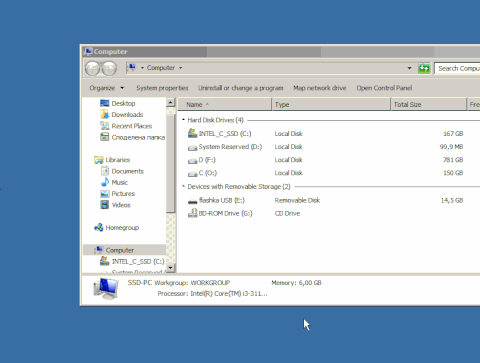480x363 pixels.
Task: Open the Organize menu
Action: point(106,88)
